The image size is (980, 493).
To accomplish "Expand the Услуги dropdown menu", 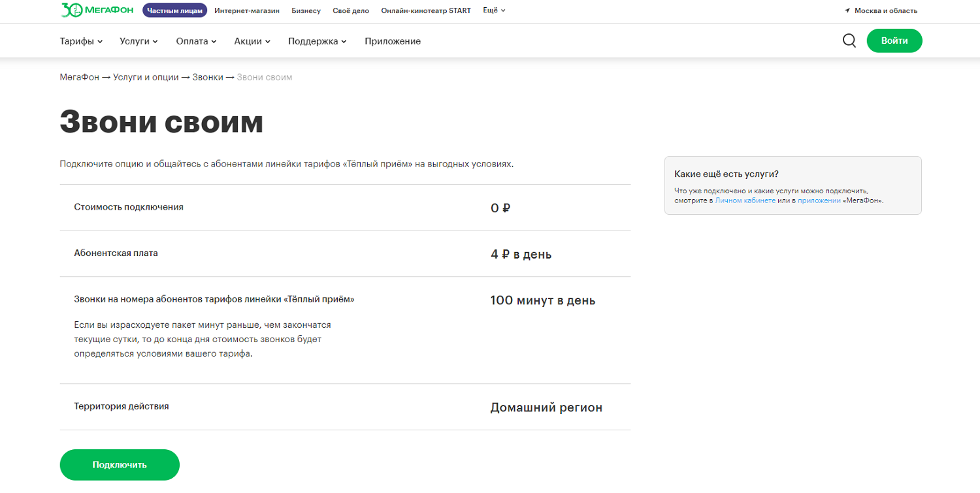I will pos(139,41).
